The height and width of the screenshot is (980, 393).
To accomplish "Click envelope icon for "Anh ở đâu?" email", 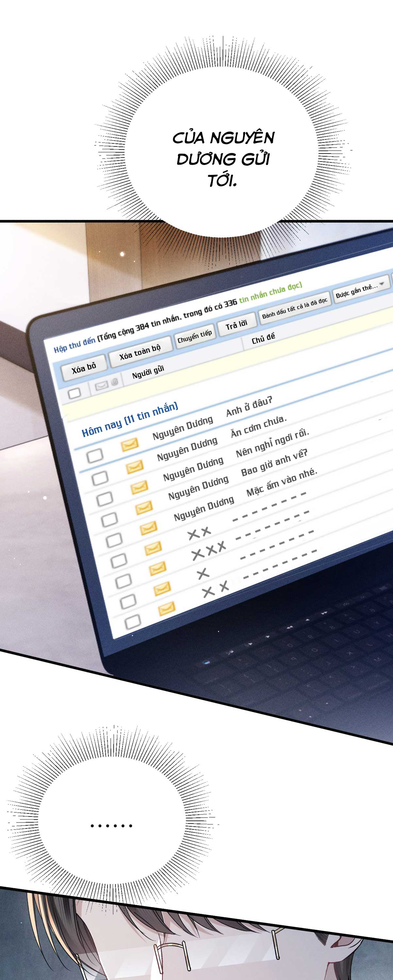I will click(x=130, y=444).
